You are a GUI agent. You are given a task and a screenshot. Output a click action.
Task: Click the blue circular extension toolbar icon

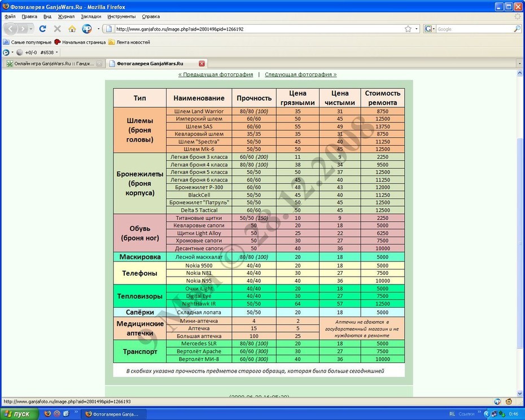point(6,53)
